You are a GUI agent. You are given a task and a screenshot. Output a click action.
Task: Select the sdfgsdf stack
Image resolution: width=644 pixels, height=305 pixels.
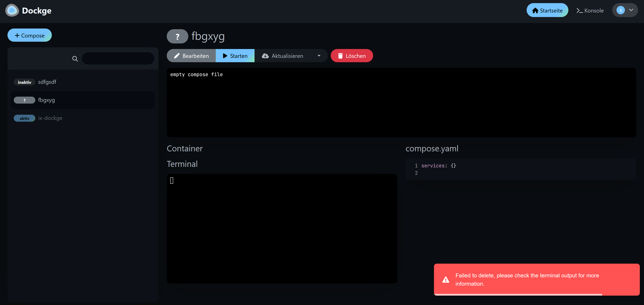pyautogui.click(x=47, y=82)
